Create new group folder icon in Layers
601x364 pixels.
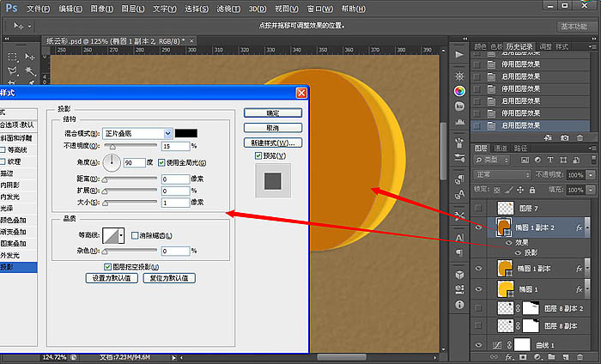(x=551, y=357)
